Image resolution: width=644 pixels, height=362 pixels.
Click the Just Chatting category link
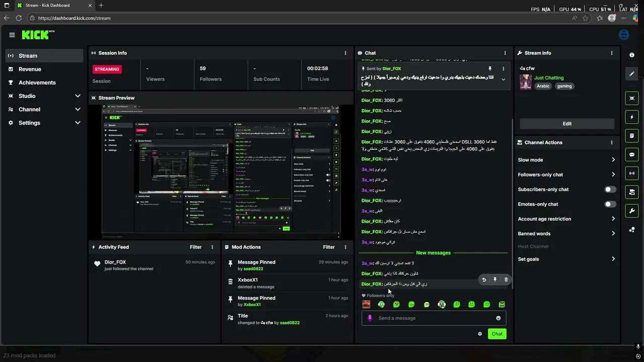click(x=549, y=78)
